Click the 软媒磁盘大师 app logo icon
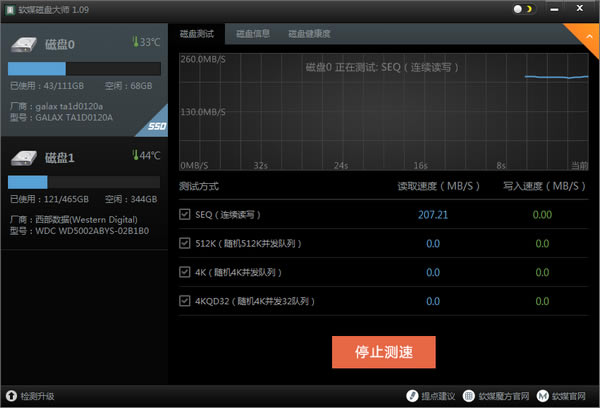 tap(10, 10)
